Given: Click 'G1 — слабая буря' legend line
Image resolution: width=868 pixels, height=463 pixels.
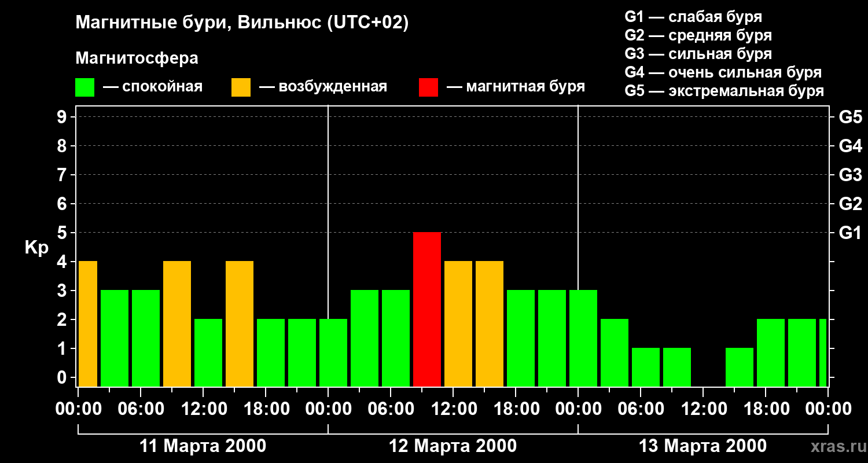Looking at the screenshot, I should tap(693, 17).
